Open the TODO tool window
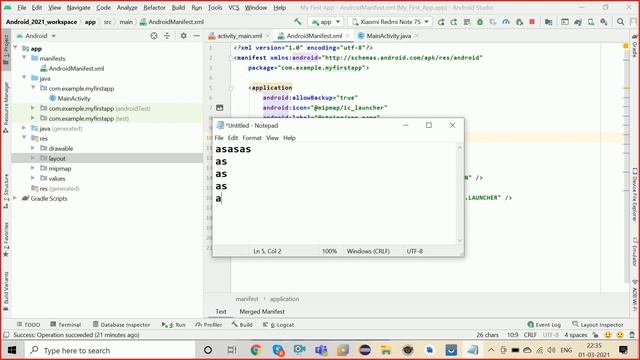This screenshot has width=640, height=360. (x=28, y=324)
